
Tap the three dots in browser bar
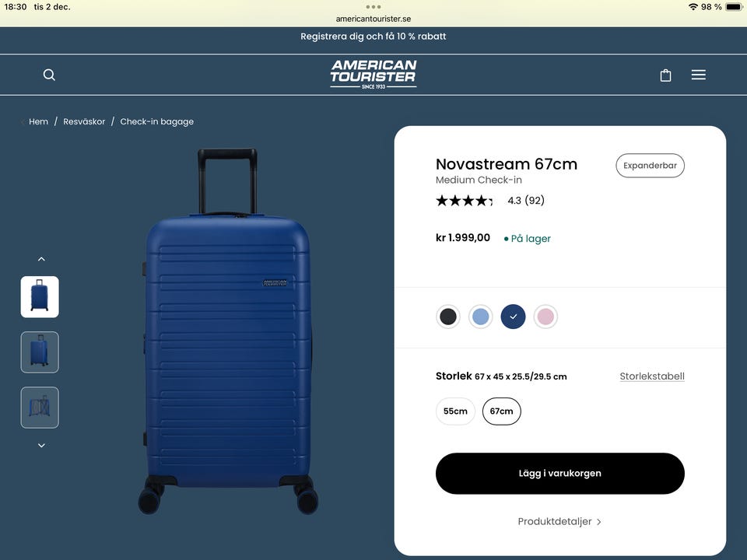[x=373, y=7]
